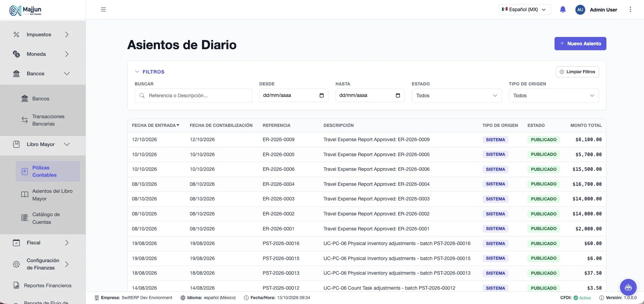Click the Libro Mayor book icon
This screenshot has width=644, height=304.
[16, 144]
